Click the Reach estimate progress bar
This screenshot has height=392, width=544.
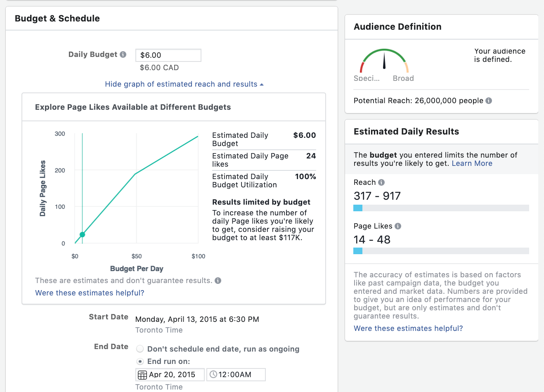pos(441,208)
